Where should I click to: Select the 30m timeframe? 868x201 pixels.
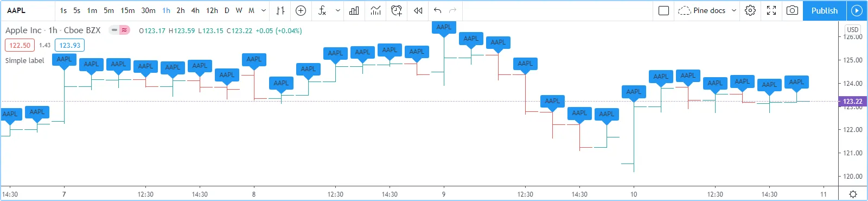pos(148,10)
